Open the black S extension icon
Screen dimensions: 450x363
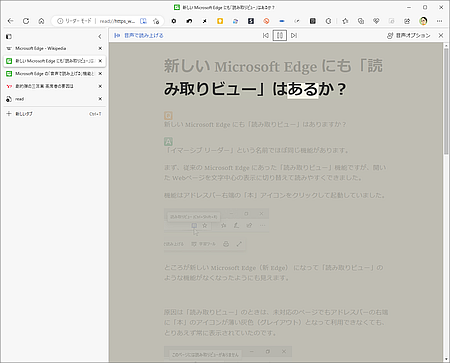click(251, 21)
